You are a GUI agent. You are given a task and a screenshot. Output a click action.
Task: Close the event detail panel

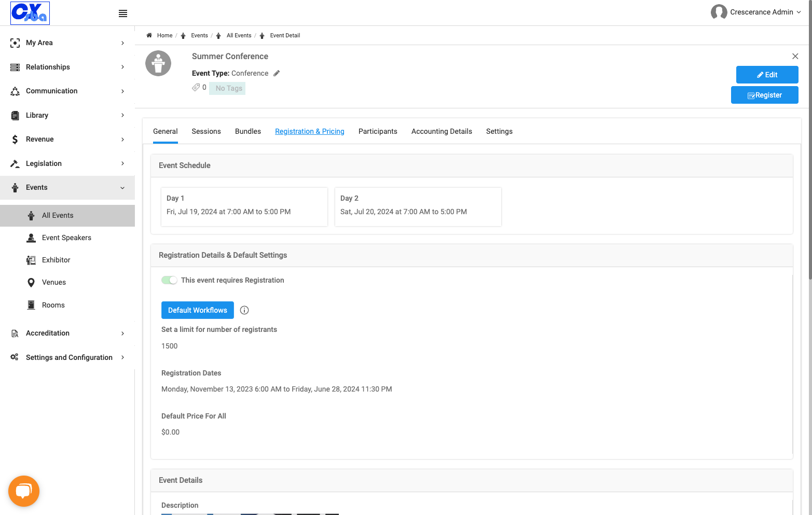(795, 56)
